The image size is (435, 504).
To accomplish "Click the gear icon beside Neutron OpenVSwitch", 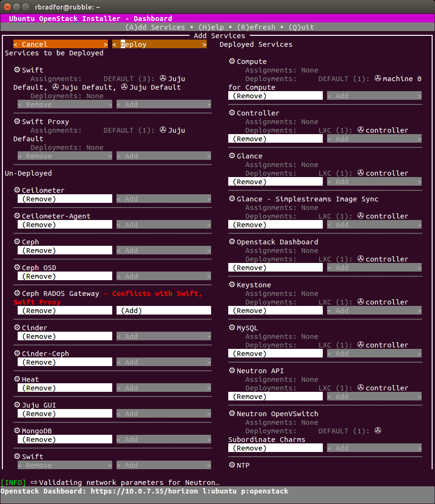I will (232, 413).
